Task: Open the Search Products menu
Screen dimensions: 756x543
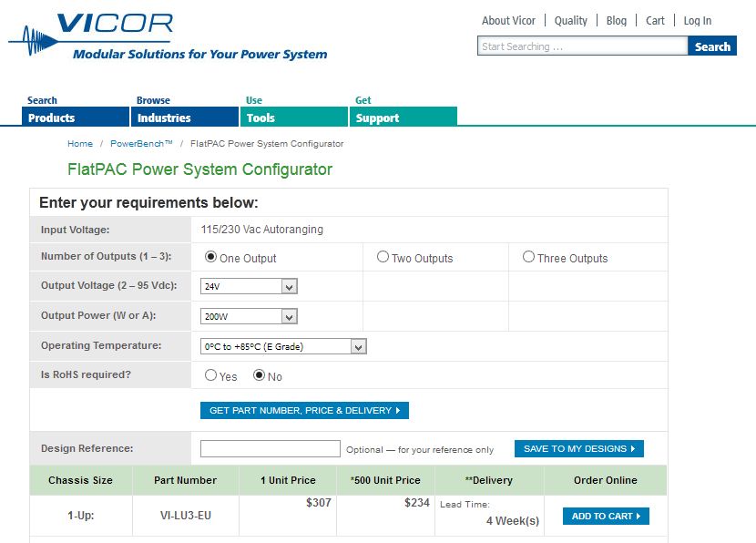Action: (76, 117)
